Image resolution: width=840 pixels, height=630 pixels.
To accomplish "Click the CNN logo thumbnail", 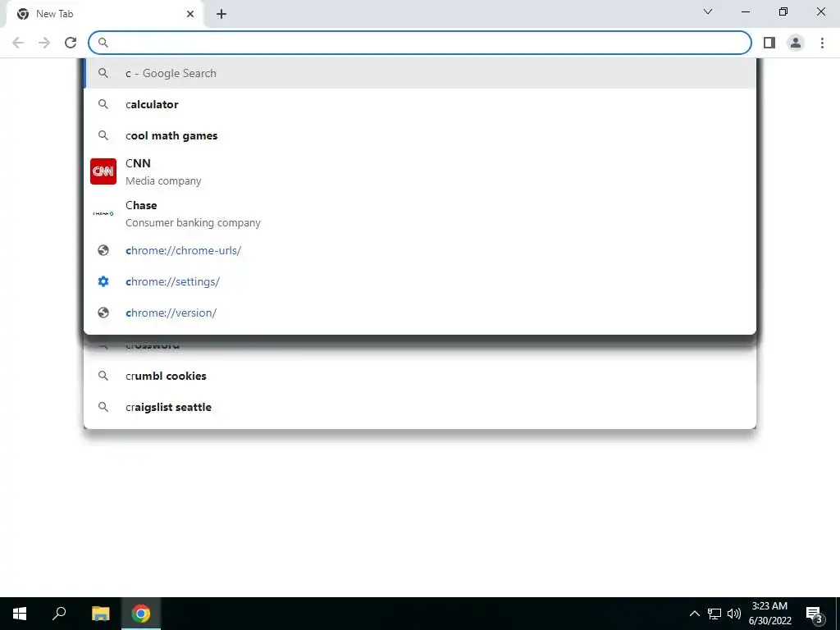I will (103, 171).
